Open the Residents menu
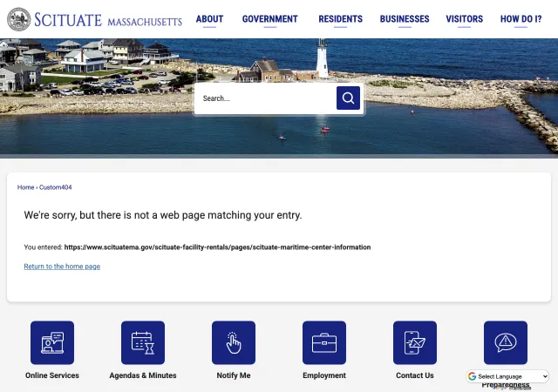This screenshot has width=558, height=392. tap(341, 19)
